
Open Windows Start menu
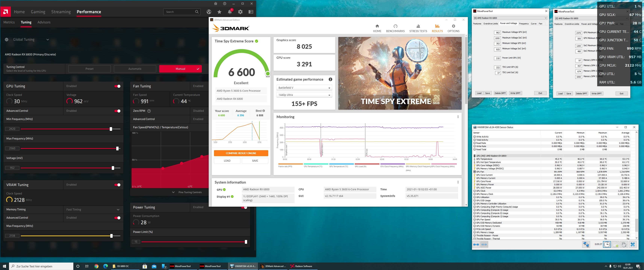pyautogui.click(x=4, y=266)
